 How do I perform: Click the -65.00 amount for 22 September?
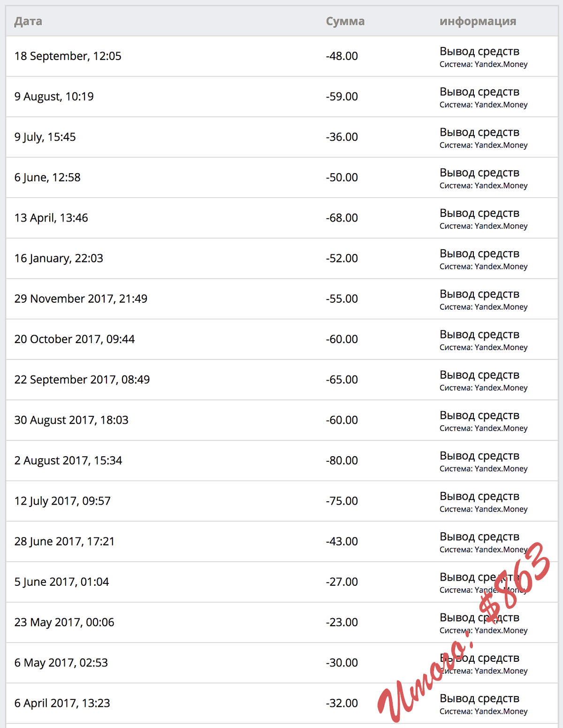(342, 379)
